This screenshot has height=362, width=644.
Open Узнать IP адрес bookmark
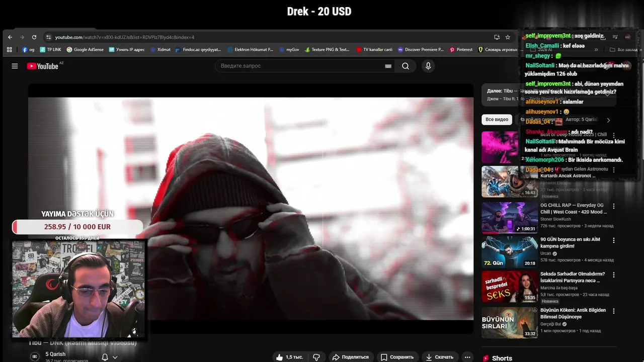pos(127,50)
